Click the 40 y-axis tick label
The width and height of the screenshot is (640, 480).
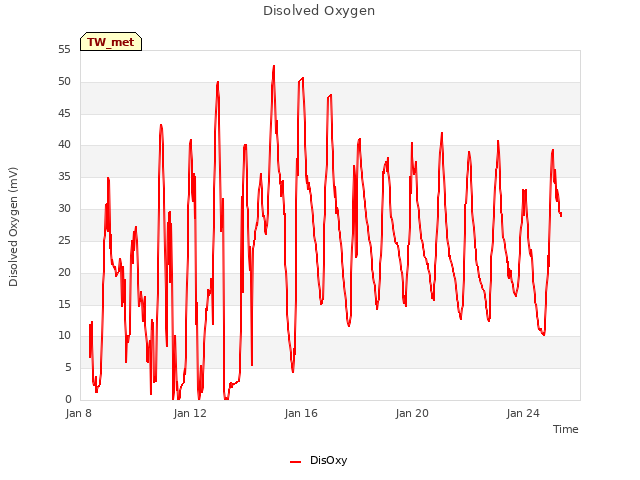64,144
